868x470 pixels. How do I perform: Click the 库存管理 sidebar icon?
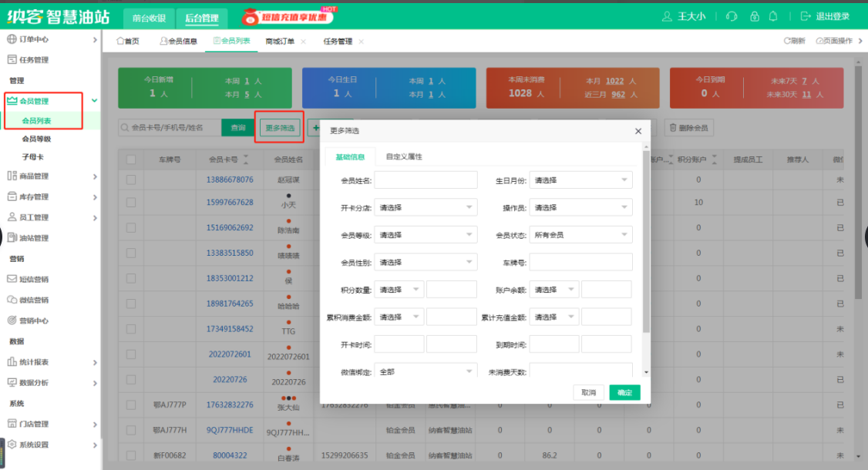point(12,196)
